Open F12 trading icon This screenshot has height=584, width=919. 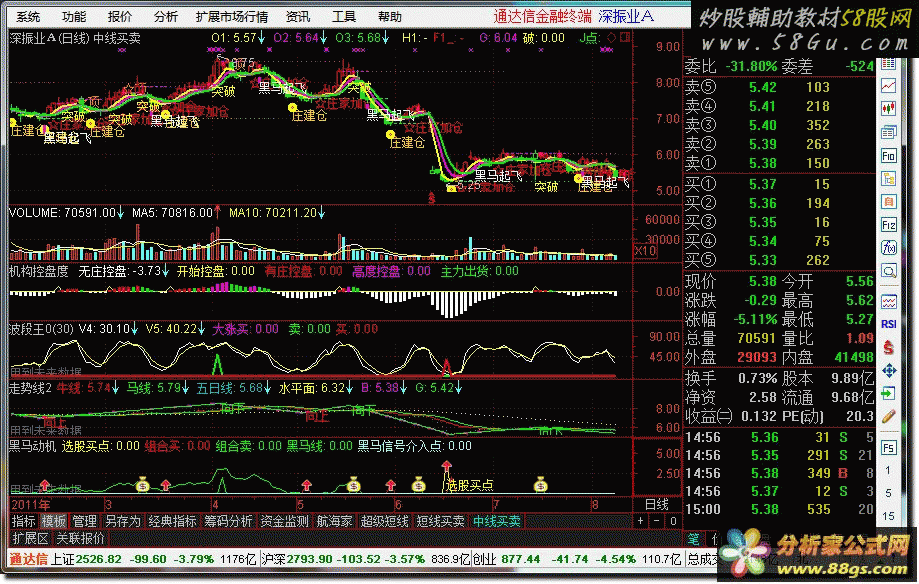pos(889,225)
